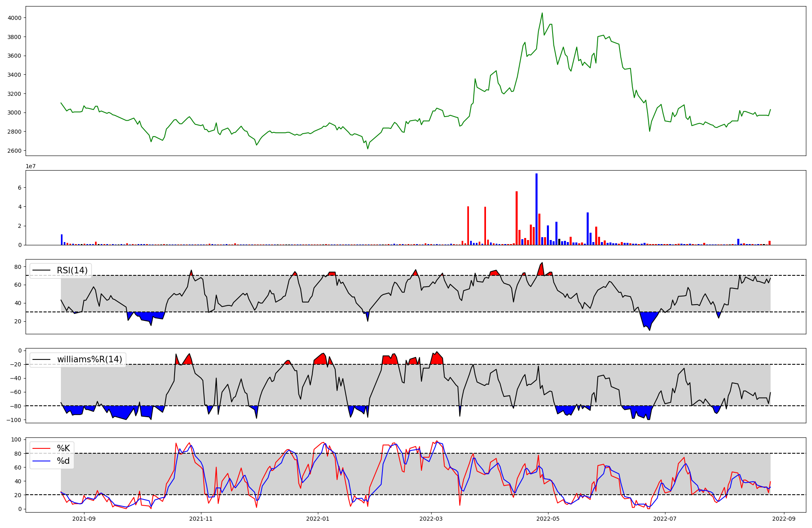Click the 2022-01 date tick label
The height and width of the screenshot is (528, 812).
[317, 518]
